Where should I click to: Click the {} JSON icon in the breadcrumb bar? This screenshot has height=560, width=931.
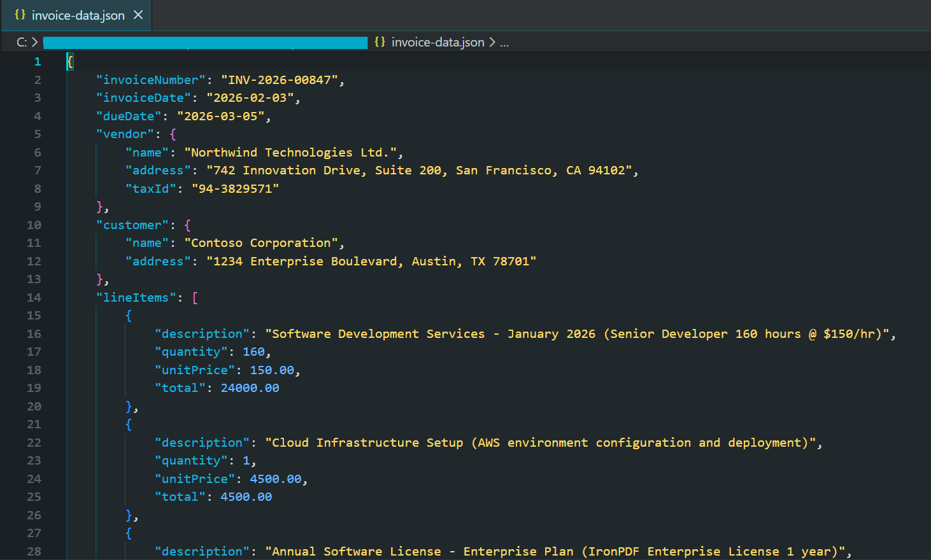pos(380,42)
